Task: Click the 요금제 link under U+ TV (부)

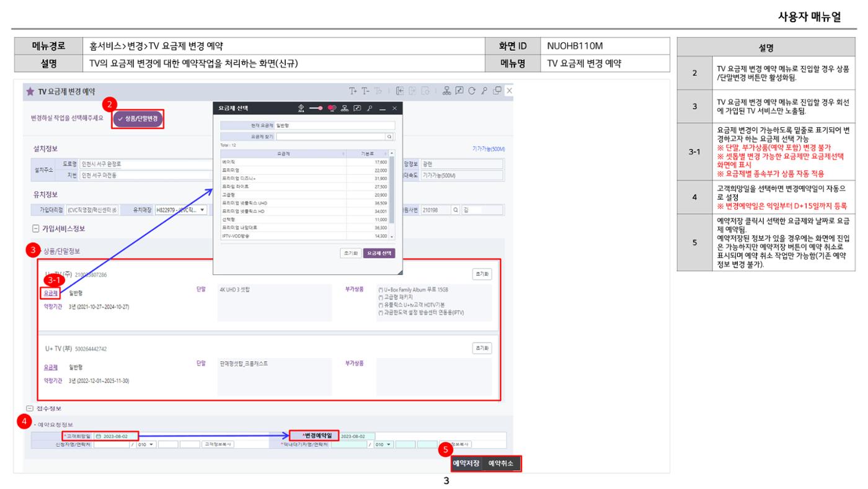Action: (51, 367)
